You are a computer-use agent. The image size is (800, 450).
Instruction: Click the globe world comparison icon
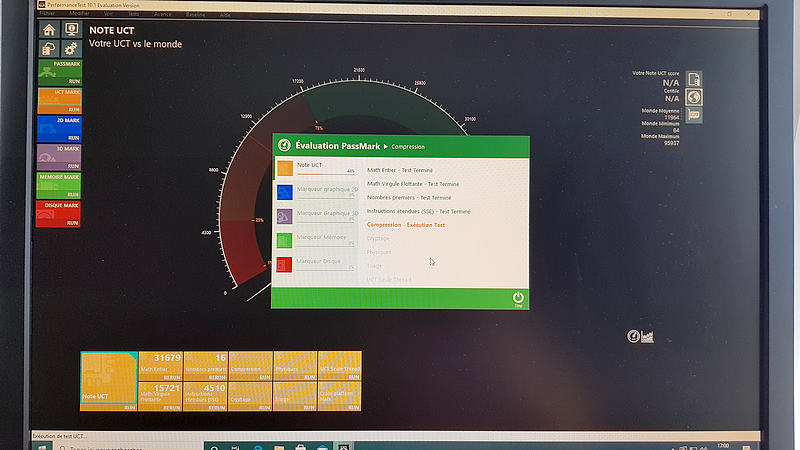point(694,97)
